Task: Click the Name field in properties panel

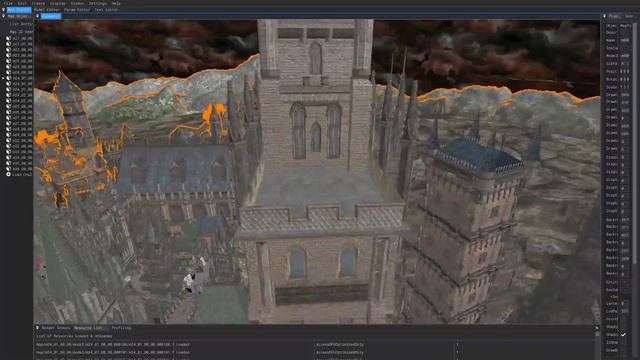Action: click(x=625, y=40)
